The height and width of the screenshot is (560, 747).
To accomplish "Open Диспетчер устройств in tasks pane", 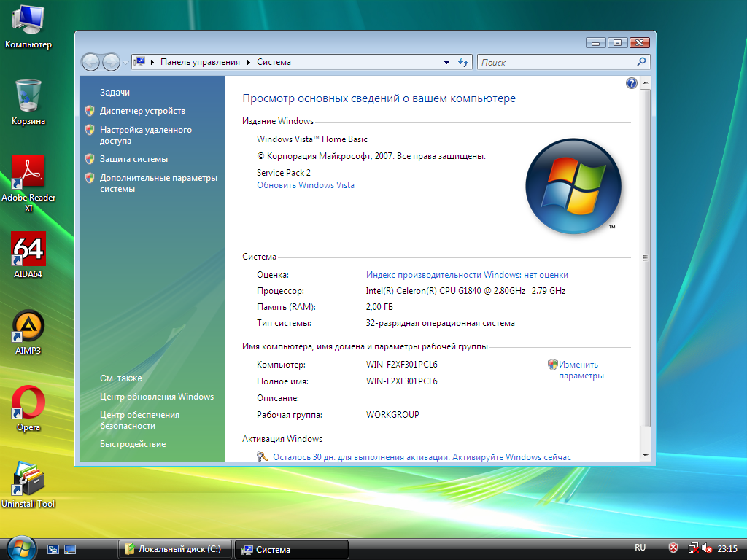I will click(x=142, y=111).
